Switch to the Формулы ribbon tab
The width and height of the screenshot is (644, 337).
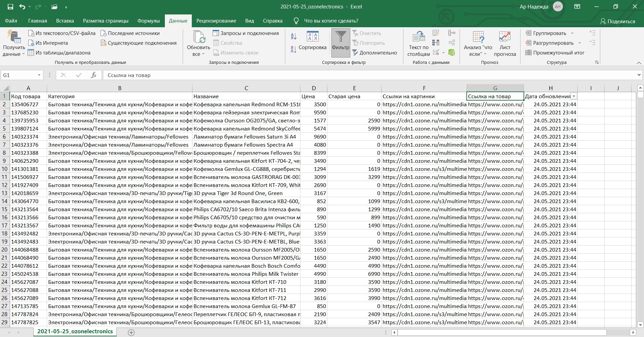(148, 21)
